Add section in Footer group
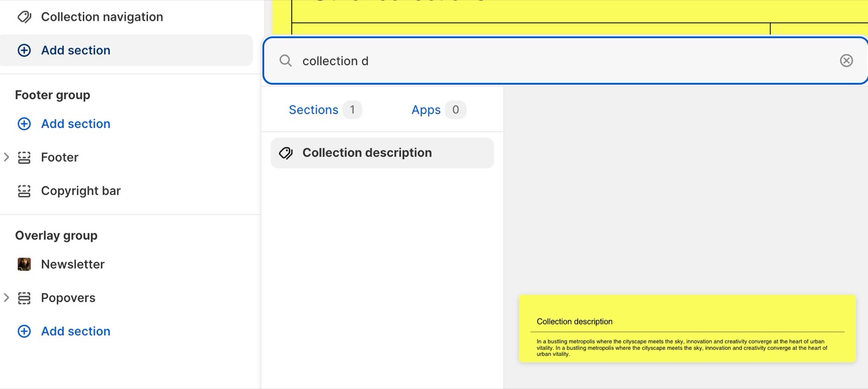This screenshot has width=868, height=389. tap(75, 124)
